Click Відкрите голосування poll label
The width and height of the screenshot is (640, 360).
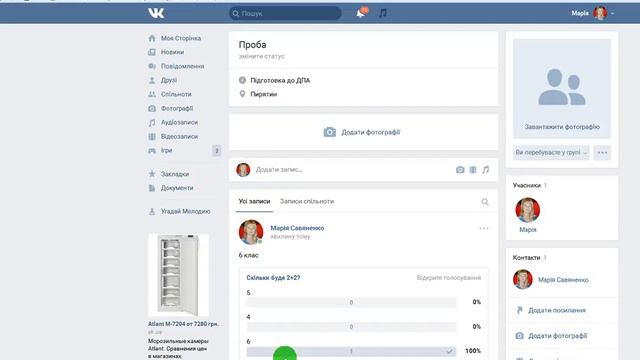point(449,278)
